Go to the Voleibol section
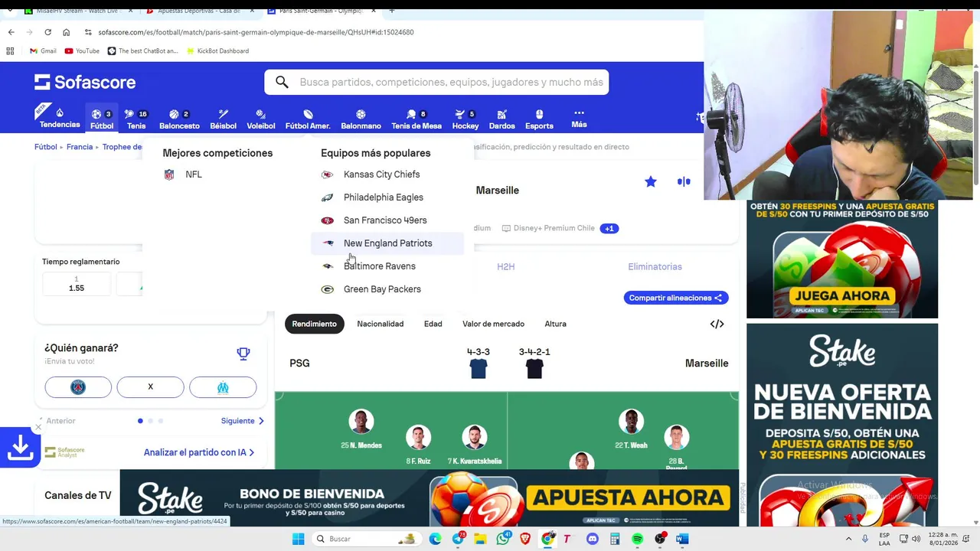 pos(261,119)
